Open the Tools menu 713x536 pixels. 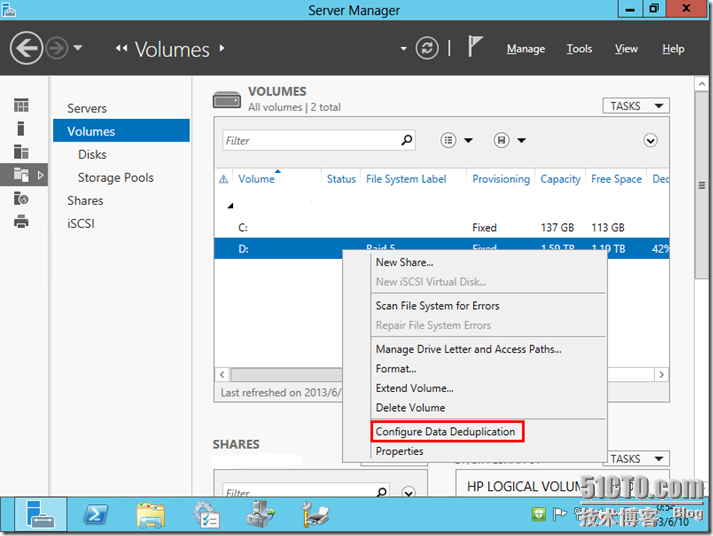pos(579,49)
